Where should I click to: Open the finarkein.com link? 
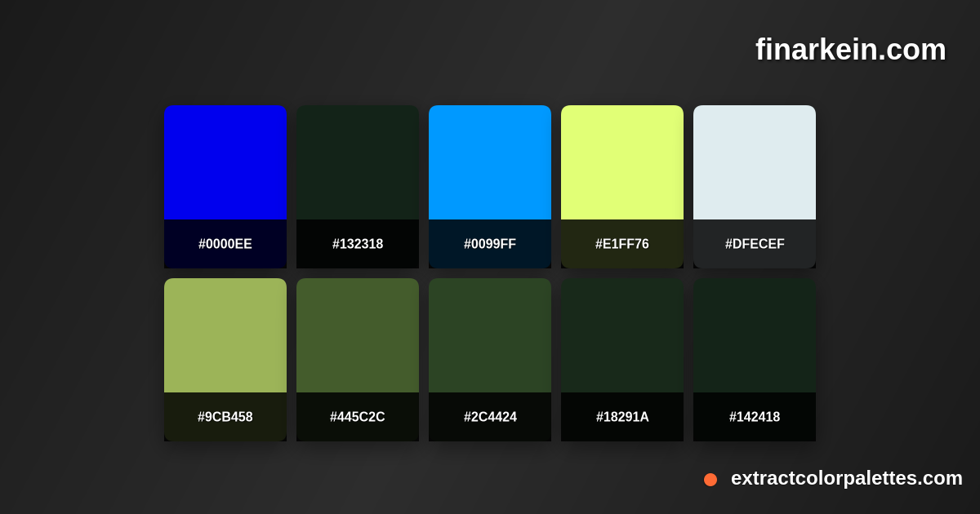click(849, 50)
